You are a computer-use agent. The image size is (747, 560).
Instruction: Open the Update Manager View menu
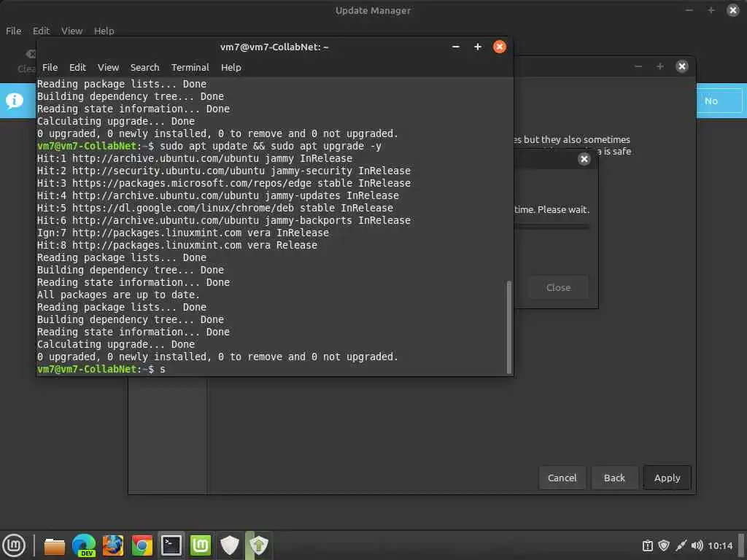[72, 31]
